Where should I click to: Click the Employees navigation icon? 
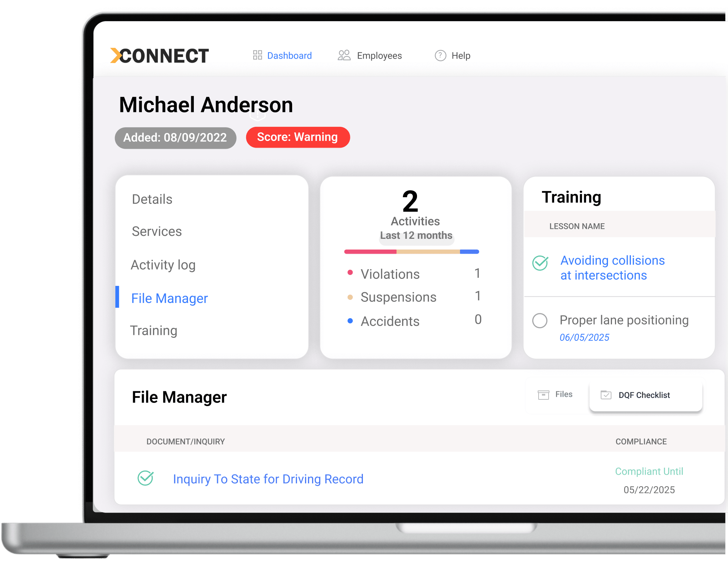(344, 56)
